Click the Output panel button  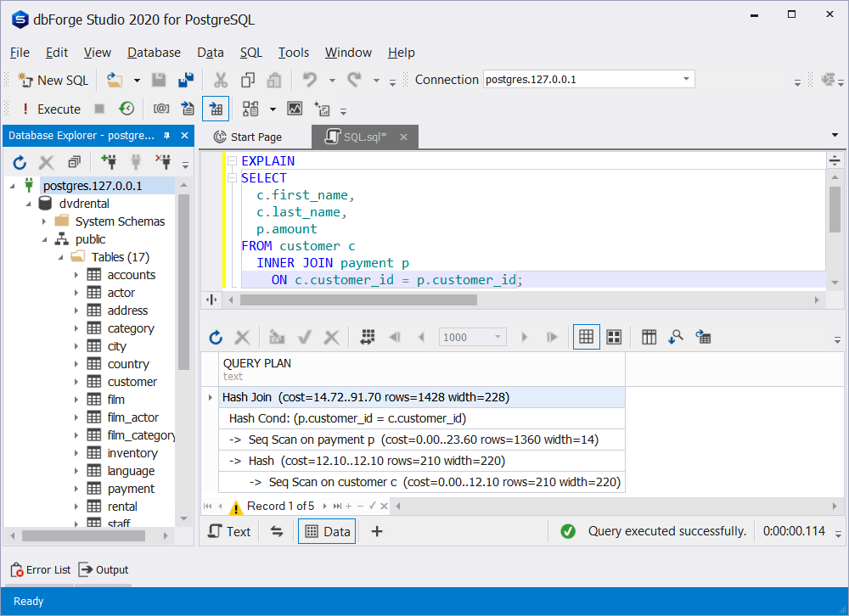[103, 569]
